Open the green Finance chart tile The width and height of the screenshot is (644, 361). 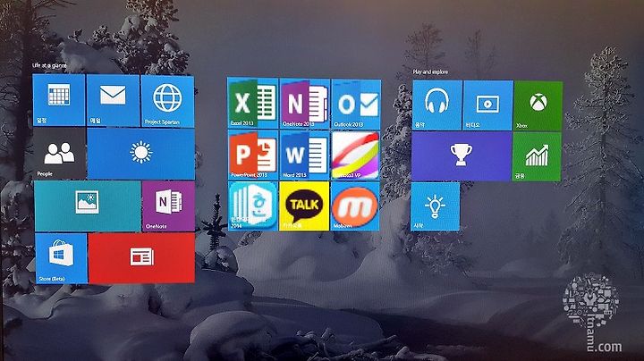click(537, 156)
